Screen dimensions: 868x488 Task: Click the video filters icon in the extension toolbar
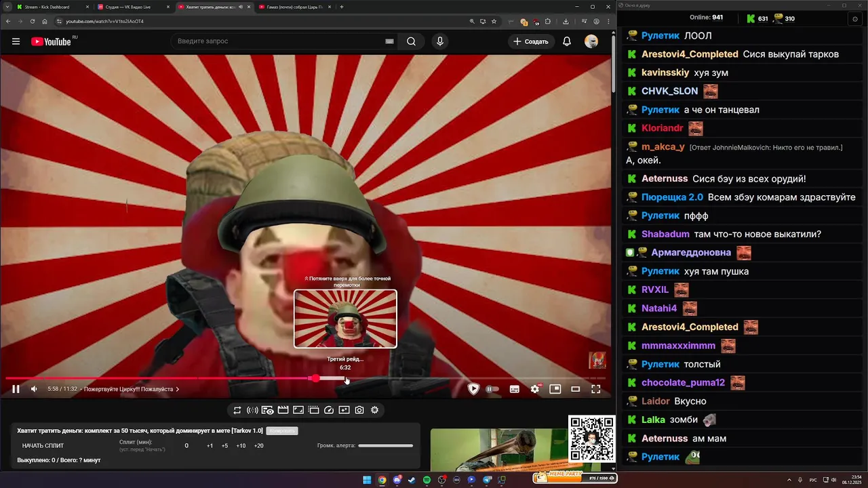[x=344, y=410]
